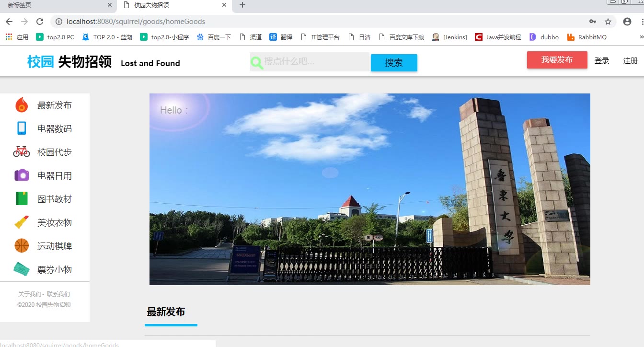Go back with the browser back arrow
Viewport: 644px width, 347px height.
(x=9, y=22)
